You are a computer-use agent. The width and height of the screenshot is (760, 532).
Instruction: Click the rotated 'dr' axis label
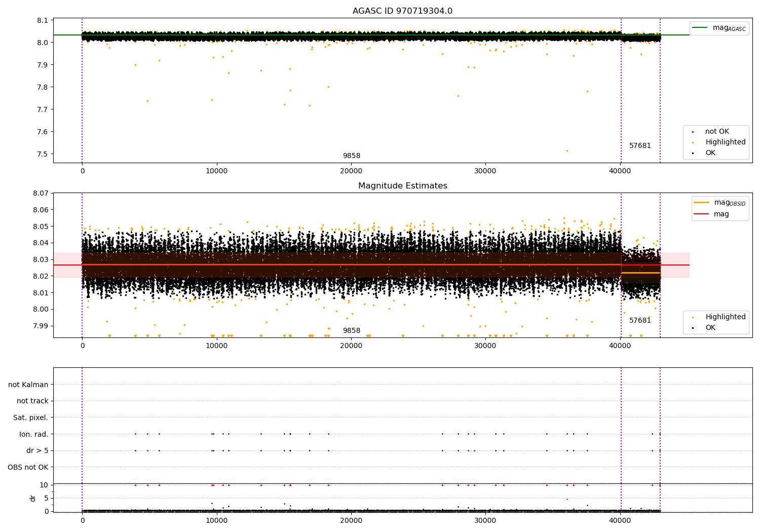tap(33, 498)
